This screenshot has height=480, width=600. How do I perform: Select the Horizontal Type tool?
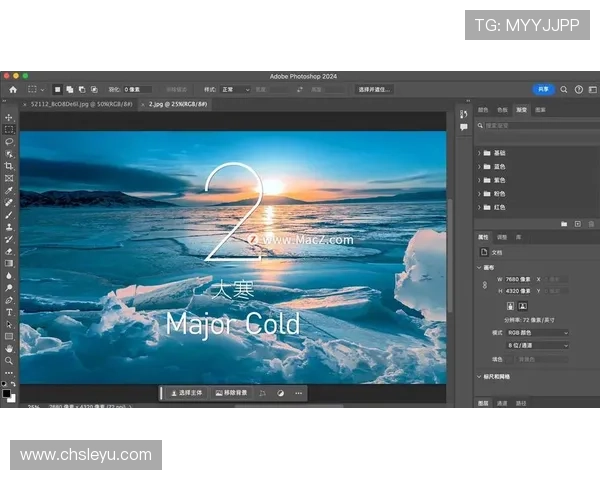(x=9, y=311)
